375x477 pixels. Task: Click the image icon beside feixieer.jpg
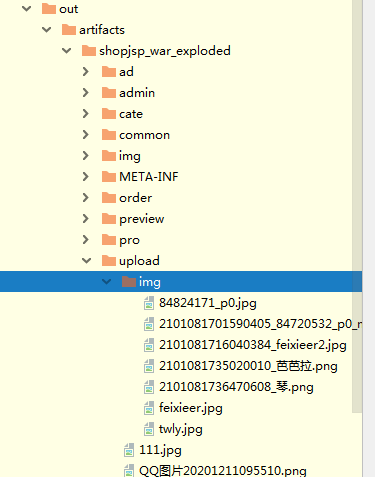[x=149, y=408]
